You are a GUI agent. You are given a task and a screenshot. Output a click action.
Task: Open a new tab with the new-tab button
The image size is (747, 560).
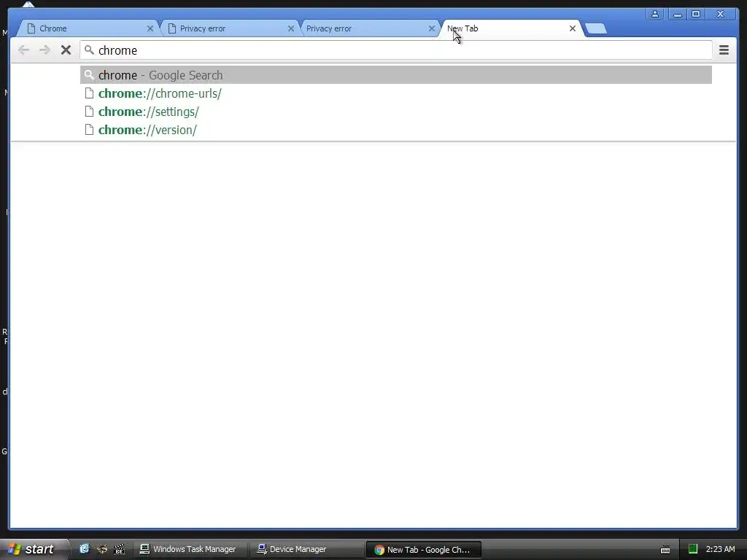pyautogui.click(x=595, y=29)
